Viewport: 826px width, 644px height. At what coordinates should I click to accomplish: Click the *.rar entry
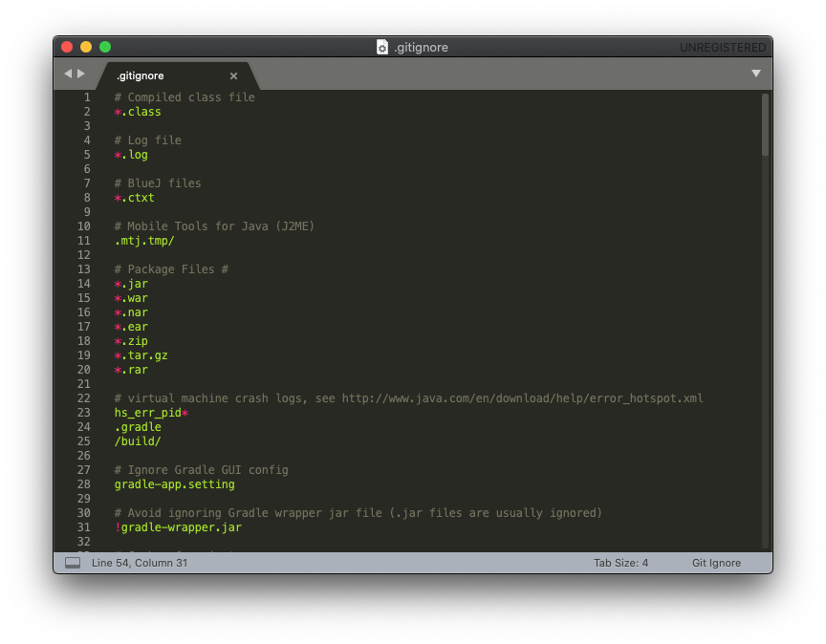coord(131,370)
